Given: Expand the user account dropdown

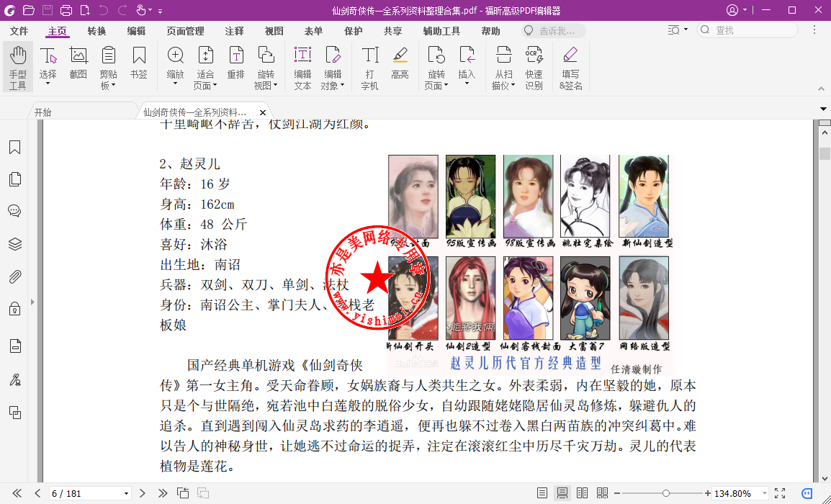Looking at the screenshot, I should click(x=745, y=10).
